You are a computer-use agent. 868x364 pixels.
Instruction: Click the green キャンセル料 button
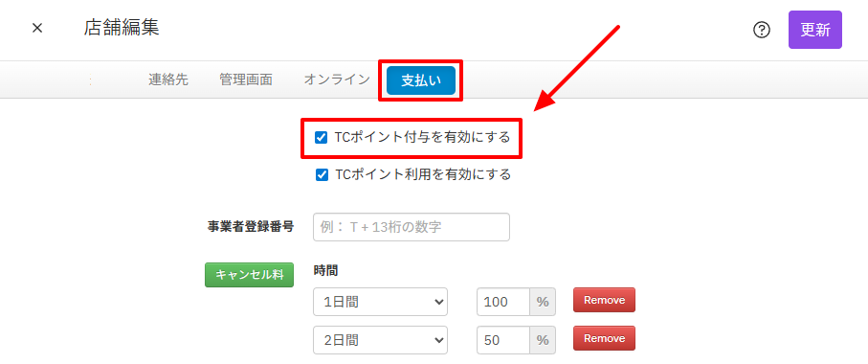click(x=249, y=275)
